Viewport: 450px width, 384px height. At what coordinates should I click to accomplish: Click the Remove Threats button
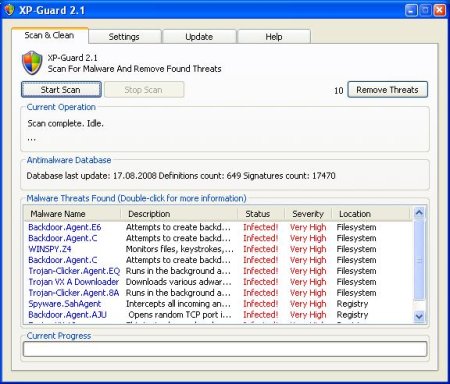pos(387,90)
